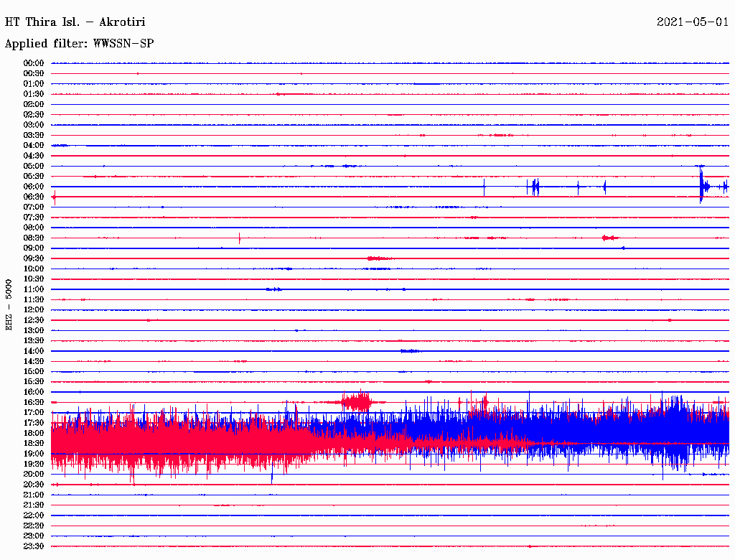
Task: Click the 12:00 time label
Action: pyautogui.click(x=34, y=309)
